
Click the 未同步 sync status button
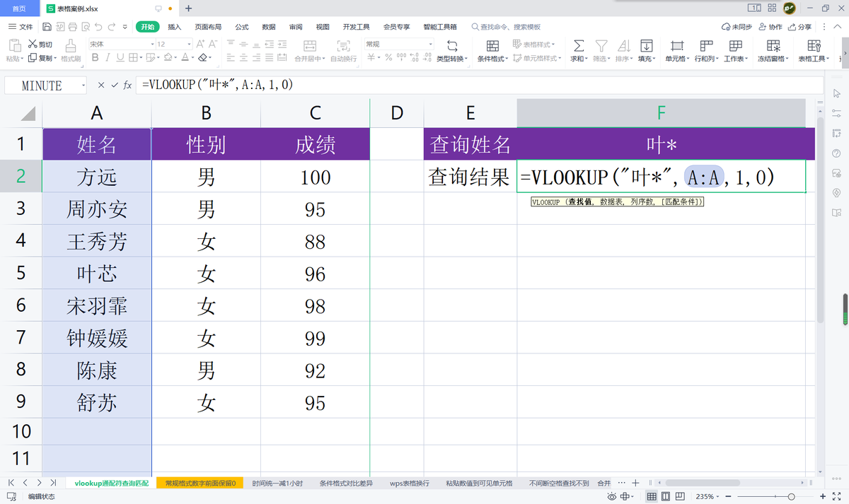(x=737, y=27)
